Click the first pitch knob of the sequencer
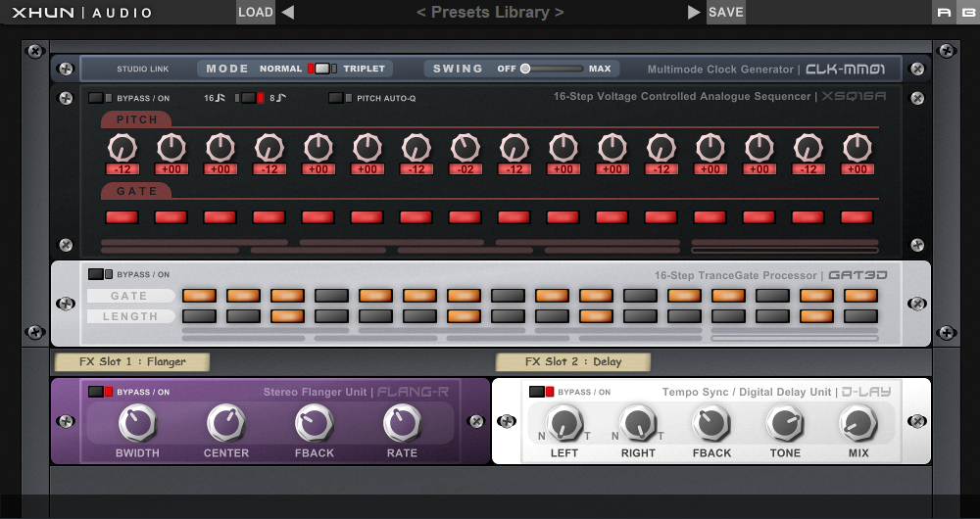 (122, 149)
